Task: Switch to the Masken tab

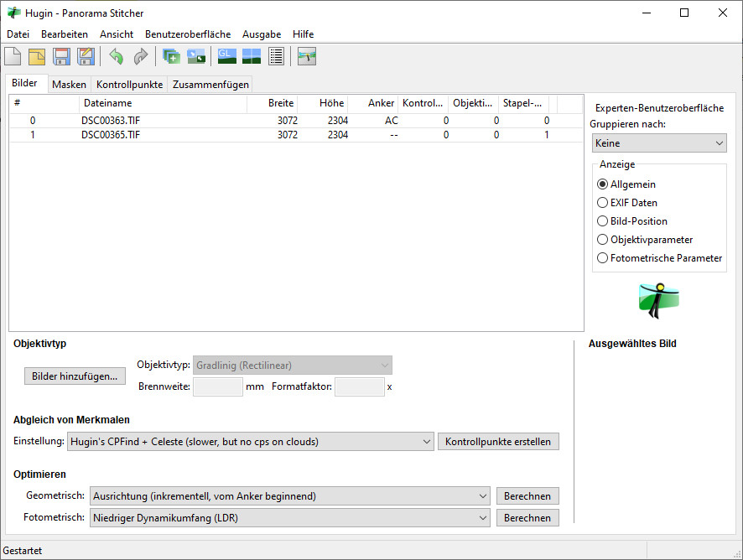Action: [69, 85]
